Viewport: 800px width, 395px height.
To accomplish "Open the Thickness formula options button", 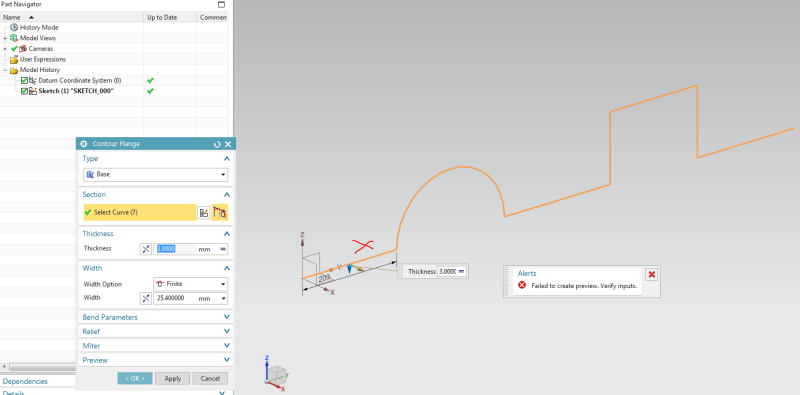I will click(x=223, y=249).
